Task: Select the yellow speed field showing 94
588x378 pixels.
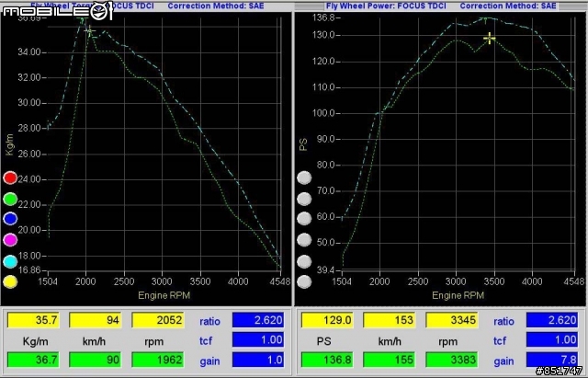Action: (96, 320)
